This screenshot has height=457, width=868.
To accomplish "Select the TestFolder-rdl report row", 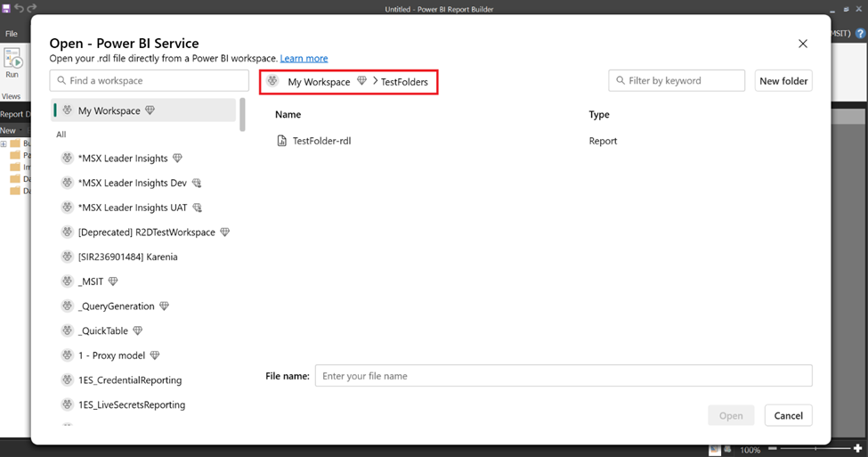I will click(542, 141).
